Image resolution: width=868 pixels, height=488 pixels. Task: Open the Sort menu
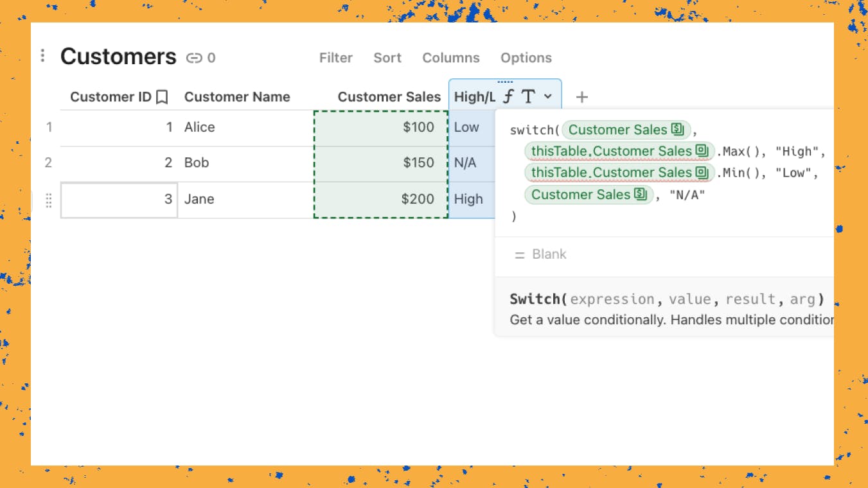tap(387, 58)
